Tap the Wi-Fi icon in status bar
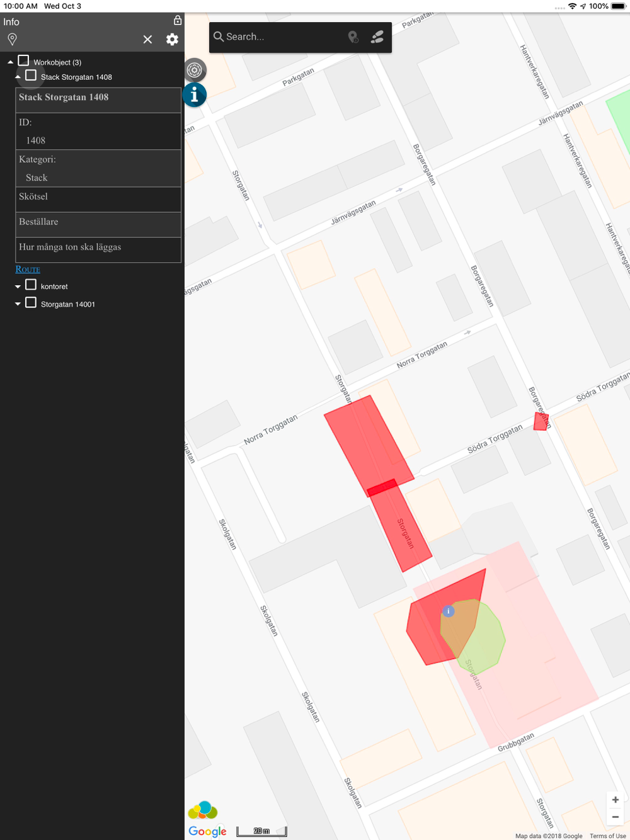This screenshot has height=840, width=630. [572, 6]
